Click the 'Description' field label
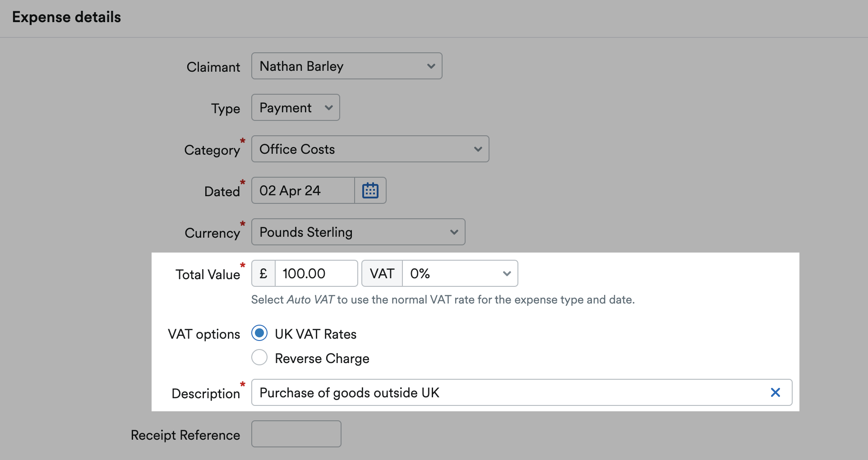The image size is (868, 460). [x=206, y=394]
